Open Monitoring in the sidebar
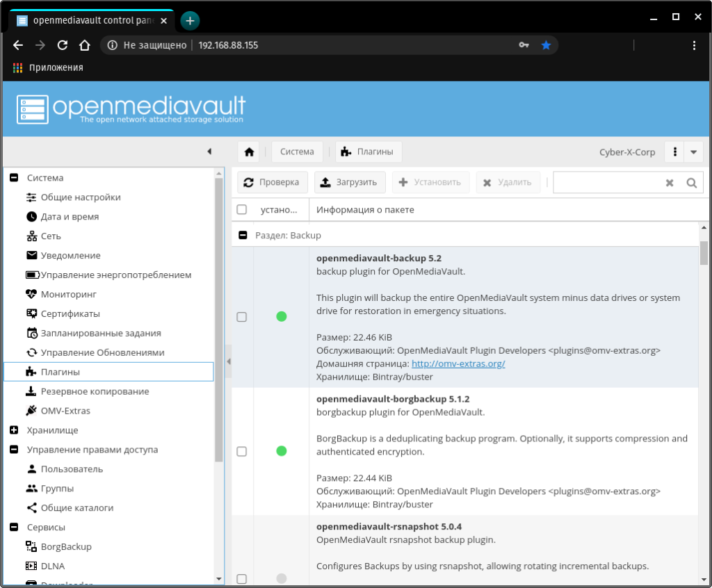This screenshot has width=712, height=588. tap(68, 295)
